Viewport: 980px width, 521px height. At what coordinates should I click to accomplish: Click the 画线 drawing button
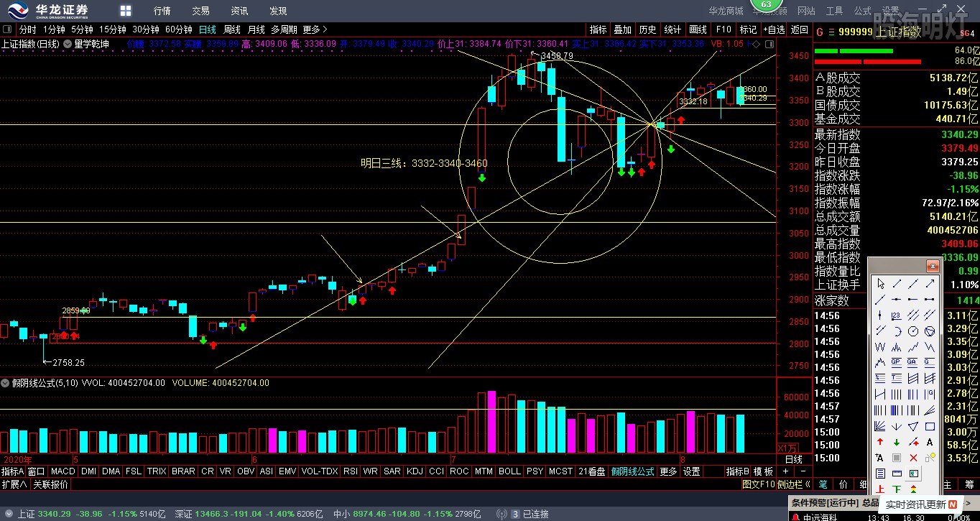pyautogui.click(x=698, y=29)
